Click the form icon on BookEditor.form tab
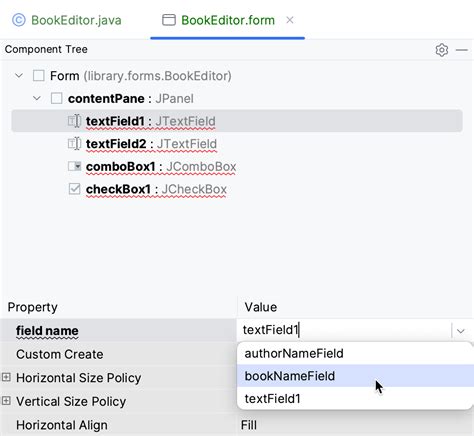474x436 pixels. 169,20
